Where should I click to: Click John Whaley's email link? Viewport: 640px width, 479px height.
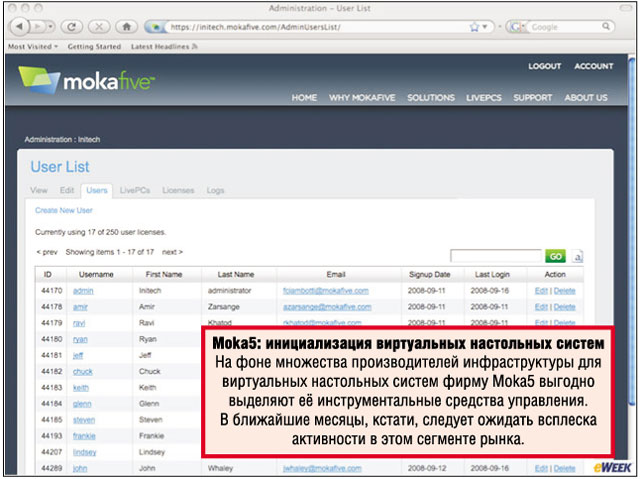322,468
